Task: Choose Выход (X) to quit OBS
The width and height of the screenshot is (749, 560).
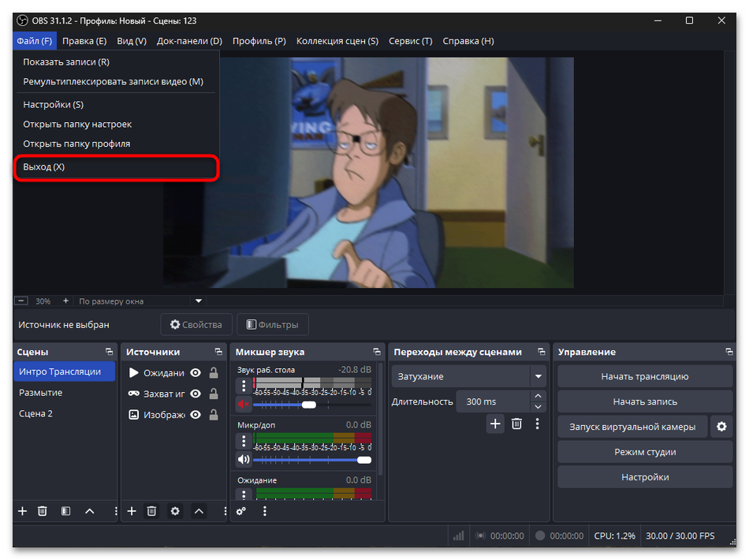Action: pos(116,167)
